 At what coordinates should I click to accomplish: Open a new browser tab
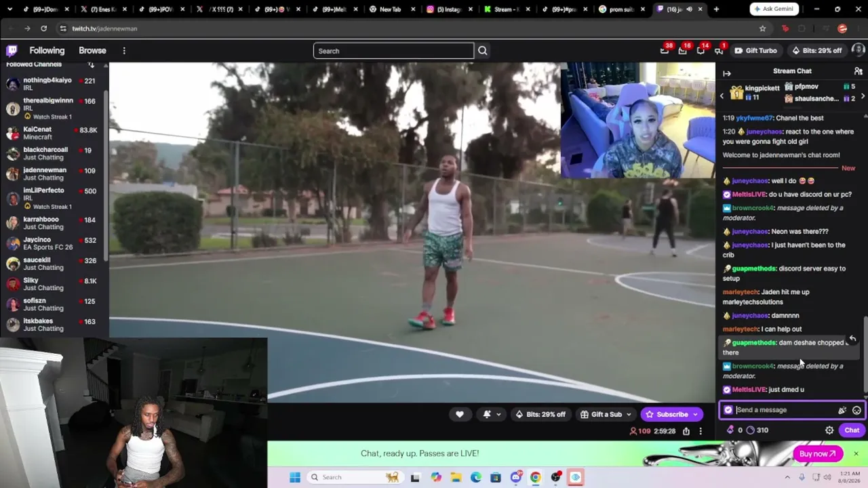pyautogui.click(x=716, y=9)
